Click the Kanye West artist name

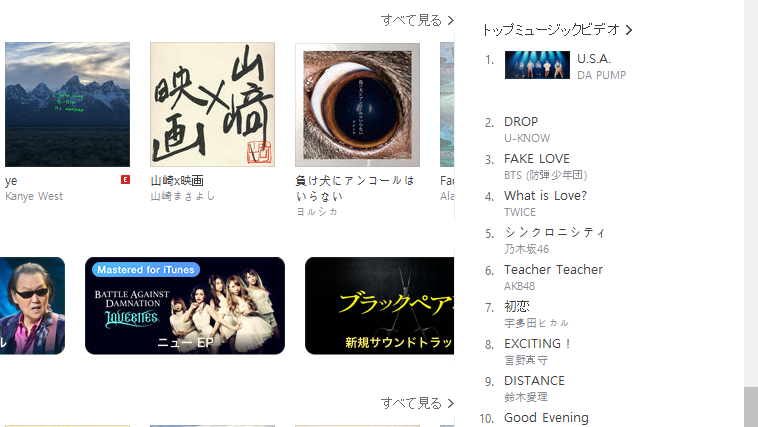(x=34, y=196)
